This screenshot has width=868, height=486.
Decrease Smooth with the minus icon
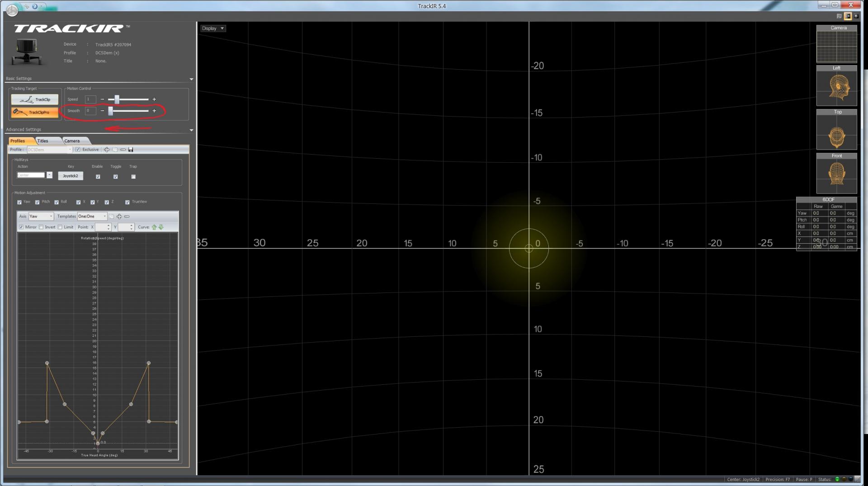click(102, 111)
